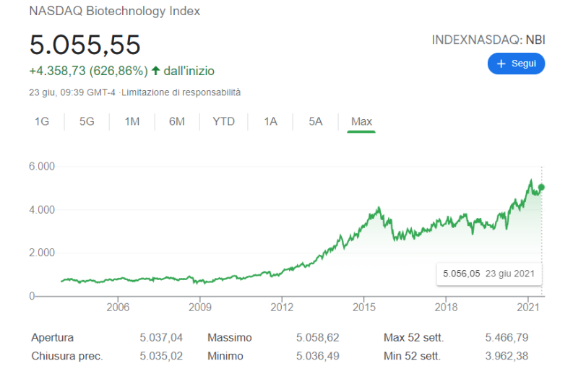586x392 pixels.
Task: Click the 2015 x-axis label
Action: tap(364, 308)
